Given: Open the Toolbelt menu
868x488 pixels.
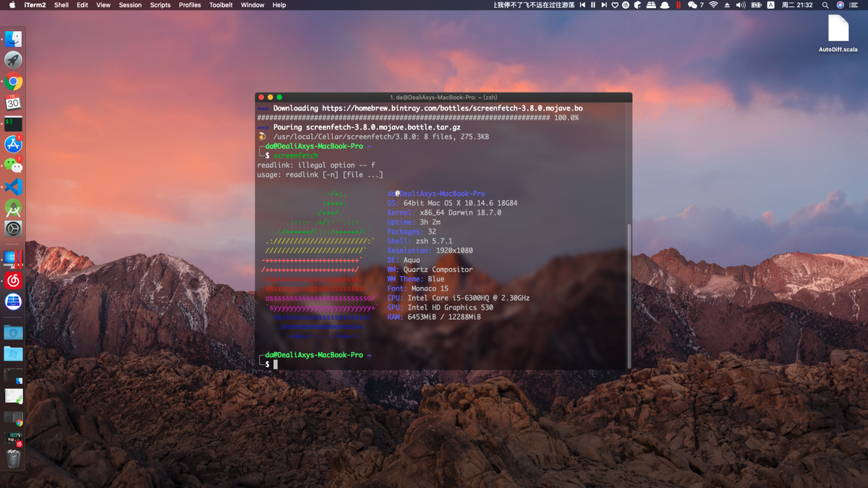Looking at the screenshot, I should click(221, 5).
